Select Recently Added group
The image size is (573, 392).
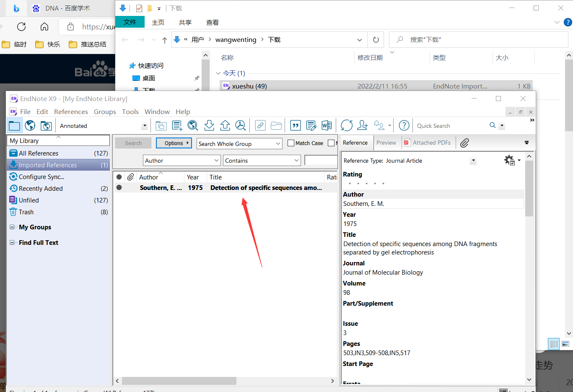pos(59,189)
